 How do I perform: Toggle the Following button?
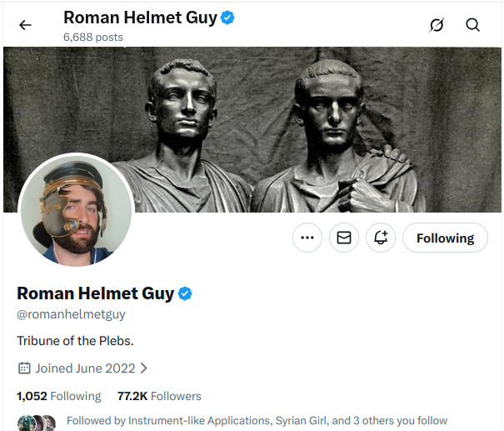tap(445, 238)
